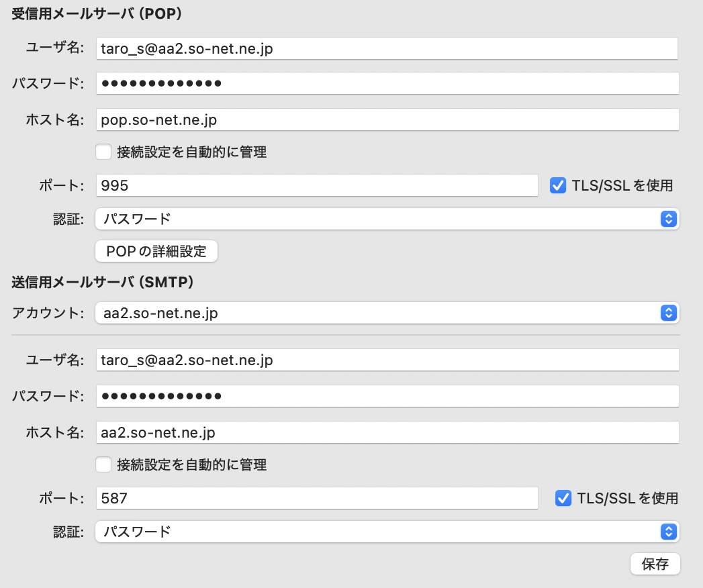Viewport: 703px width, 588px height.
Task: Click the SMTP authentication popup's blue chevron icon
Action: [x=667, y=532]
